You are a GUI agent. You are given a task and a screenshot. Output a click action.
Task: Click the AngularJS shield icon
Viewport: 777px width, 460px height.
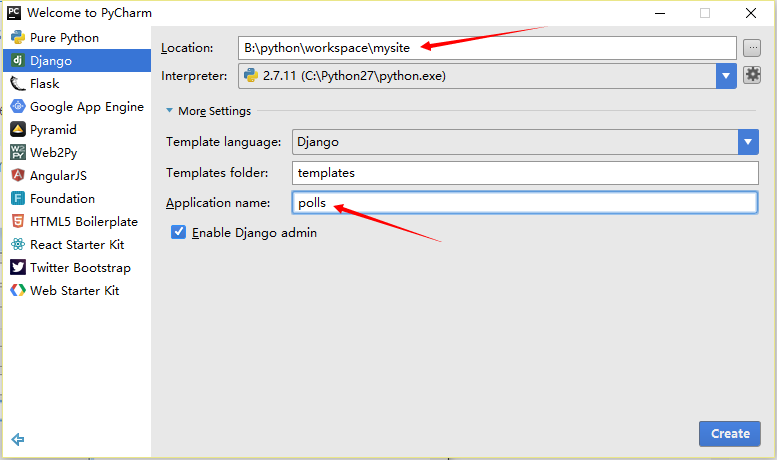pyautogui.click(x=18, y=175)
